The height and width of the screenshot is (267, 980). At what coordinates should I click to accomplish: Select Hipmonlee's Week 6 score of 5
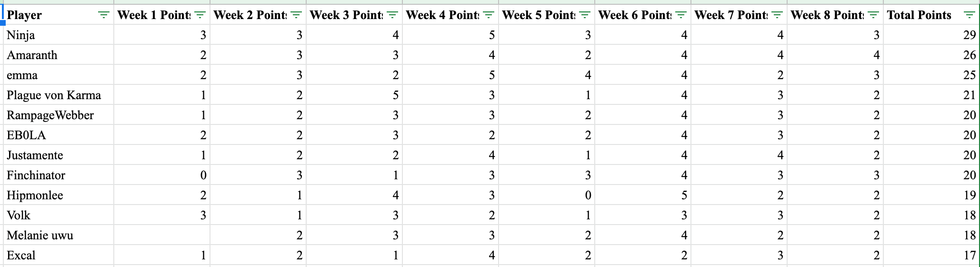pyautogui.click(x=643, y=195)
